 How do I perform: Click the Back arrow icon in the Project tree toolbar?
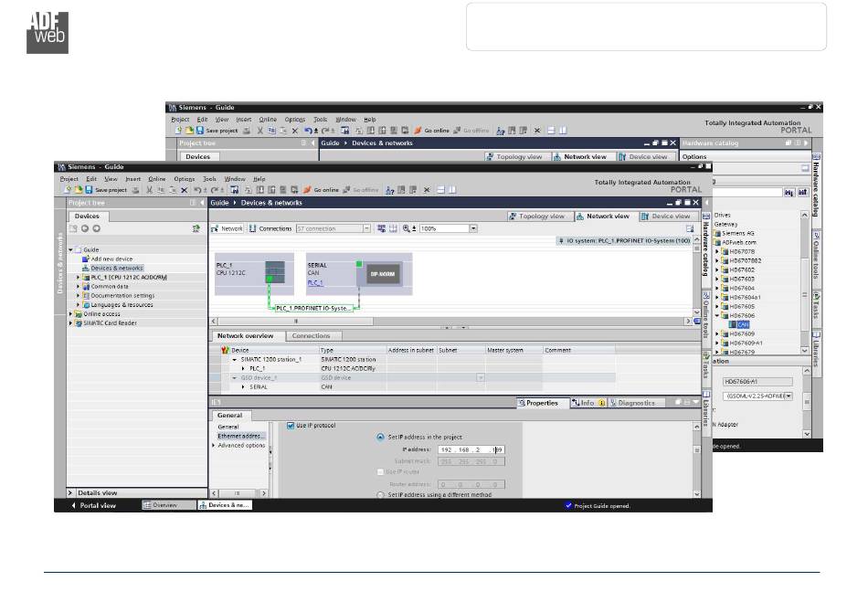pyautogui.click(x=85, y=228)
